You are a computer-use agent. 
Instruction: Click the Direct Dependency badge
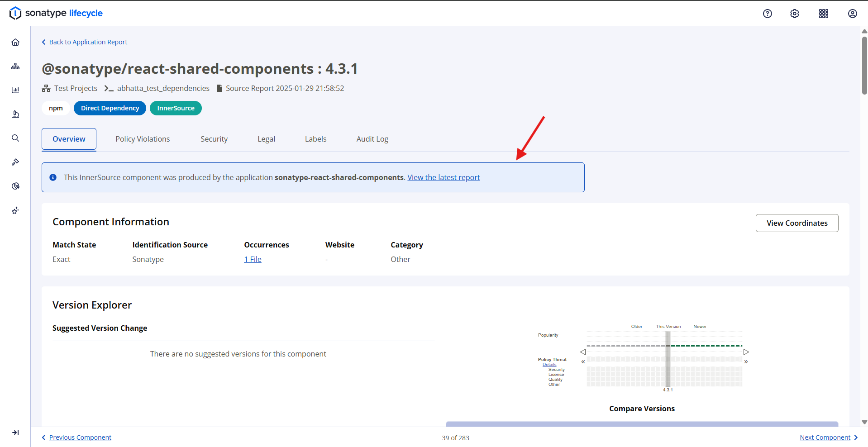(110, 108)
